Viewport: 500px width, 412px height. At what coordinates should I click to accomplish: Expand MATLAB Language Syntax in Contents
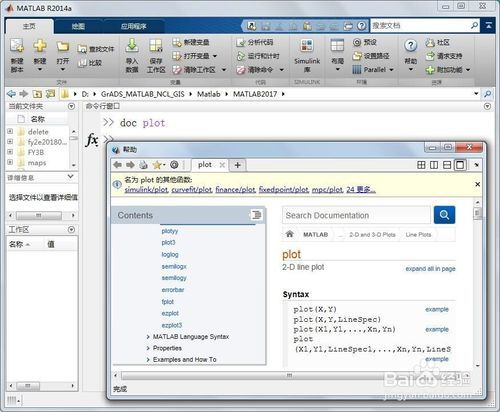pyautogui.click(x=148, y=337)
